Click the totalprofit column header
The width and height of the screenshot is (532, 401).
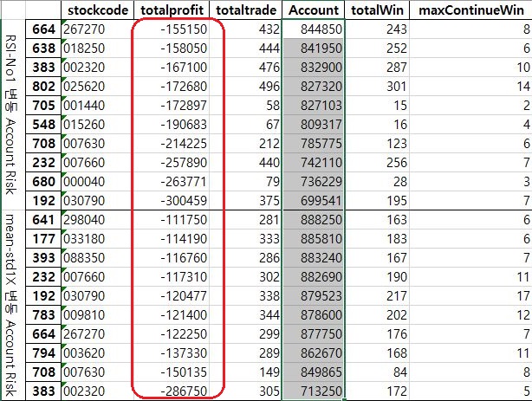[172, 10]
